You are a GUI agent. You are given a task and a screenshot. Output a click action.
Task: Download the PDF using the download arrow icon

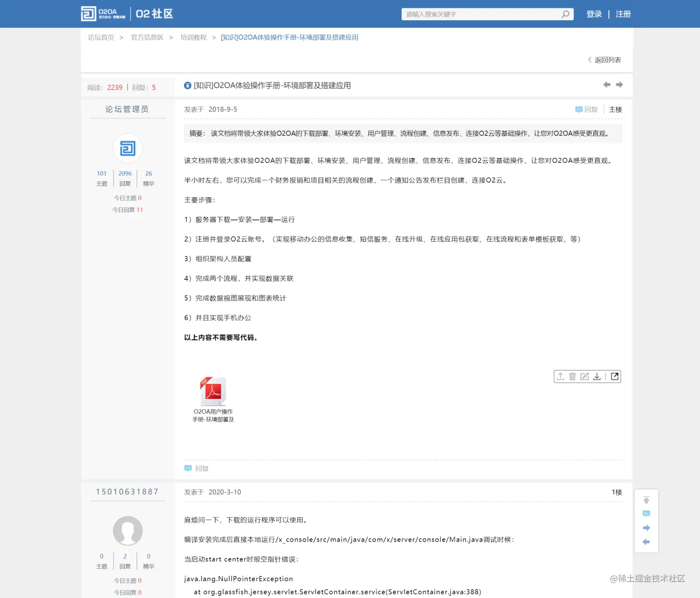pos(597,376)
